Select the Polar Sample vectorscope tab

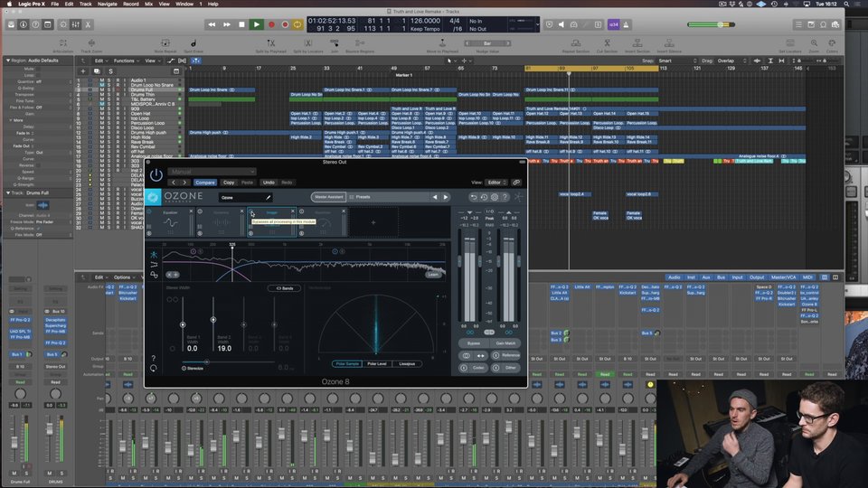coord(347,363)
